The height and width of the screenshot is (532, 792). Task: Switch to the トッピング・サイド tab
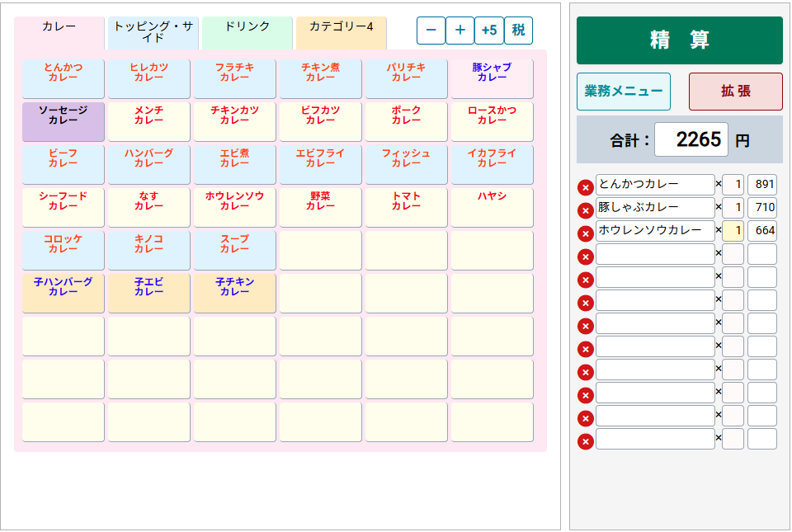pyautogui.click(x=147, y=30)
